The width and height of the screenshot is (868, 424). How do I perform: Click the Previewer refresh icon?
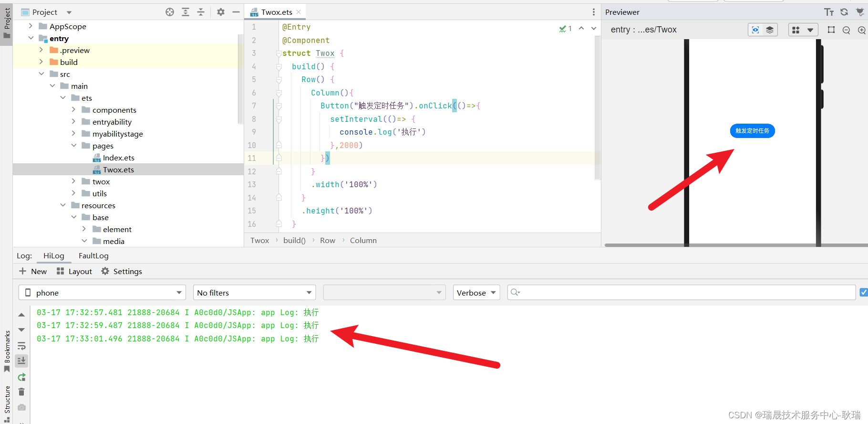click(844, 12)
